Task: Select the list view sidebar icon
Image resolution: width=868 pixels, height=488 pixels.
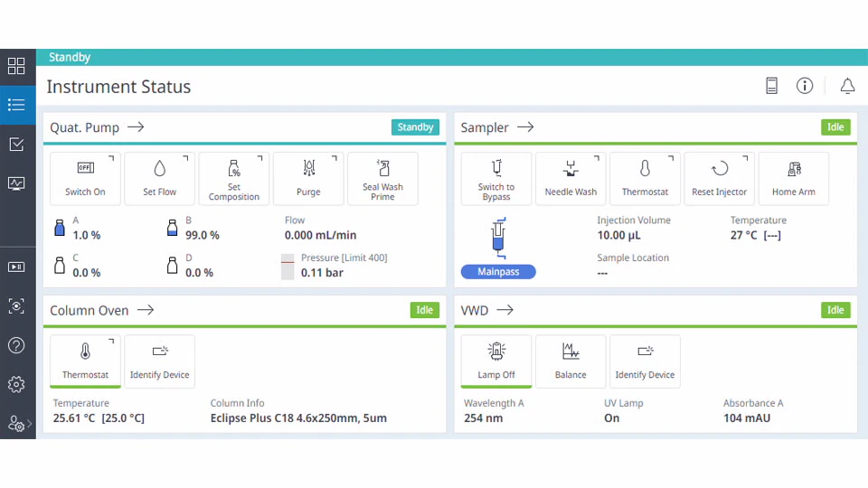Action: click(x=16, y=105)
